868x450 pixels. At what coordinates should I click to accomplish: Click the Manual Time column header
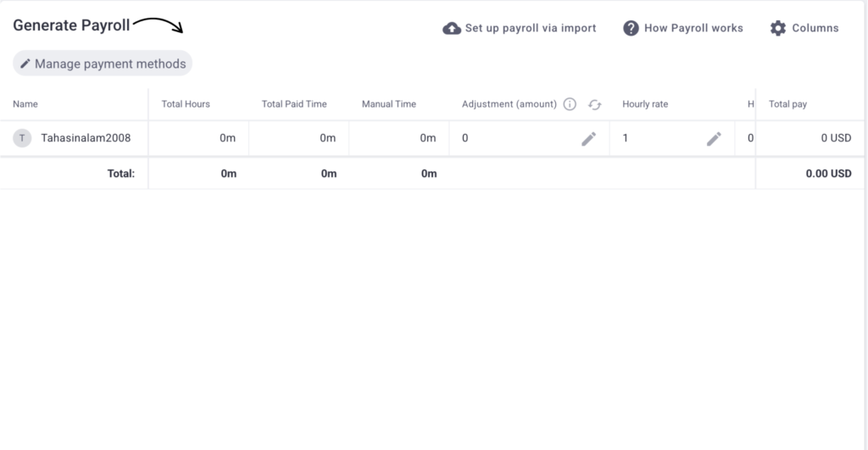(388, 104)
